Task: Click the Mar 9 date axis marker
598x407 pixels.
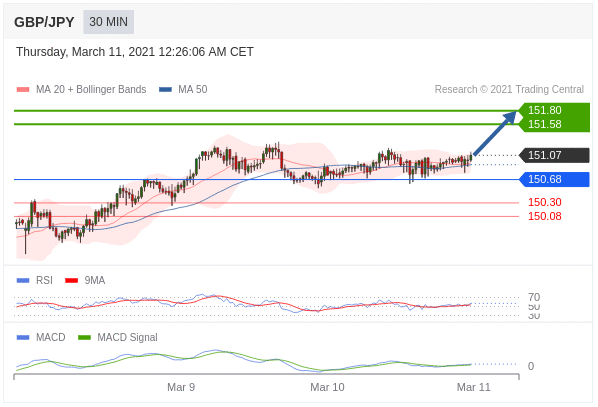Action: [x=181, y=387]
